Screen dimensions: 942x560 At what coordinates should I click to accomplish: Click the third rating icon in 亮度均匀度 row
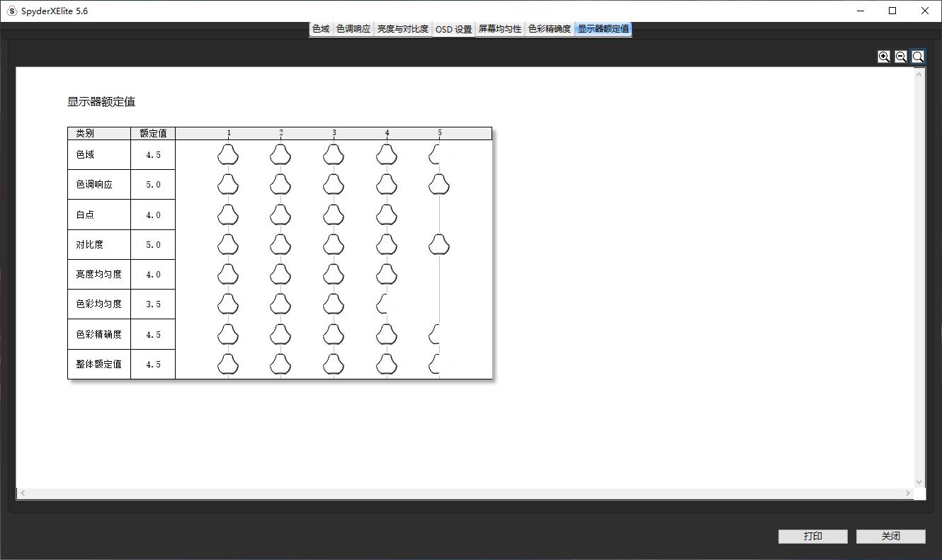tap(334, 274)
